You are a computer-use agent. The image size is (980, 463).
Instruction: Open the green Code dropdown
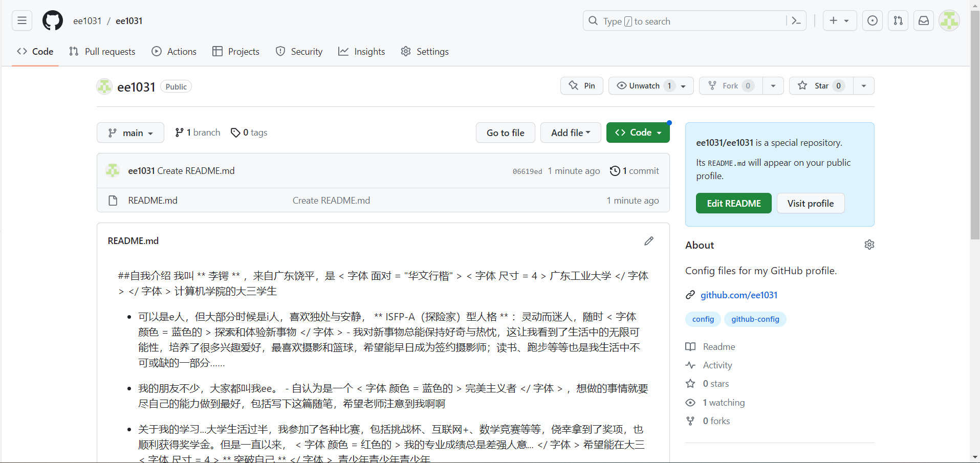(638, 133)
